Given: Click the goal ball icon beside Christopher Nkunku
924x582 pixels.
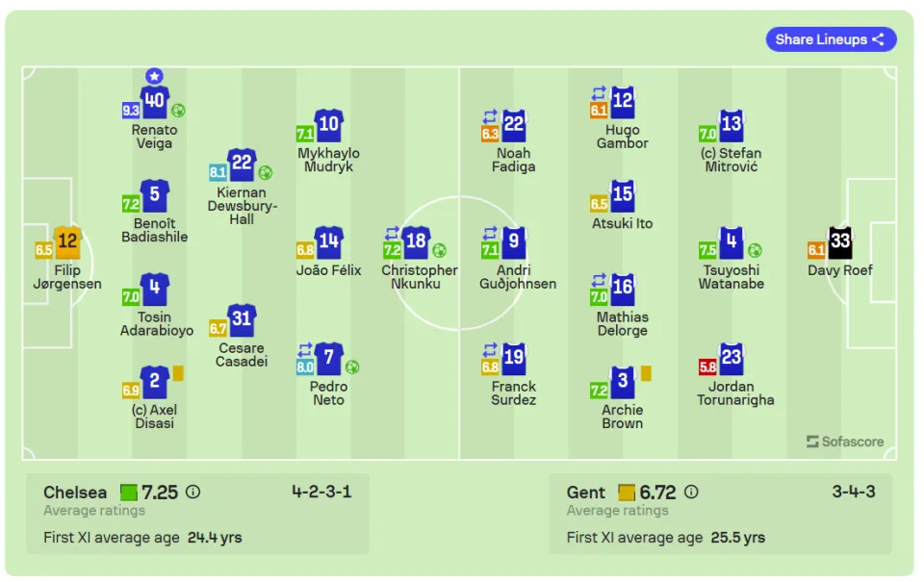Looking at the screenshot, I should [439, 250].
